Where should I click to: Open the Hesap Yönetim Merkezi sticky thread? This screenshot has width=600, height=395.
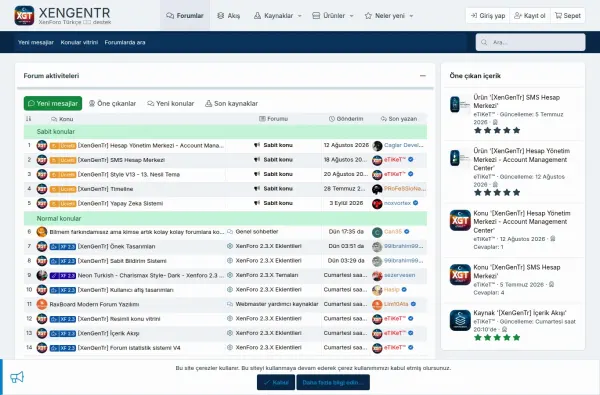click(151, 145)
